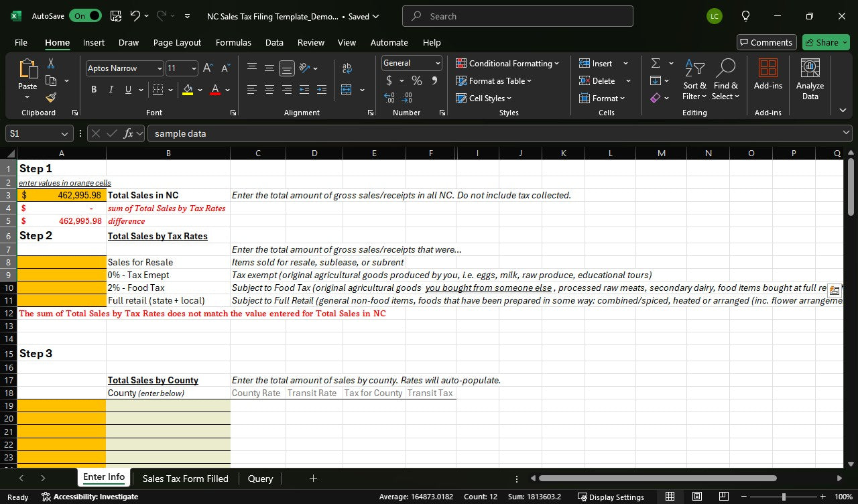Click the Format Painter brush icon
The image size is (858, 504).
[x=51, y=97]
